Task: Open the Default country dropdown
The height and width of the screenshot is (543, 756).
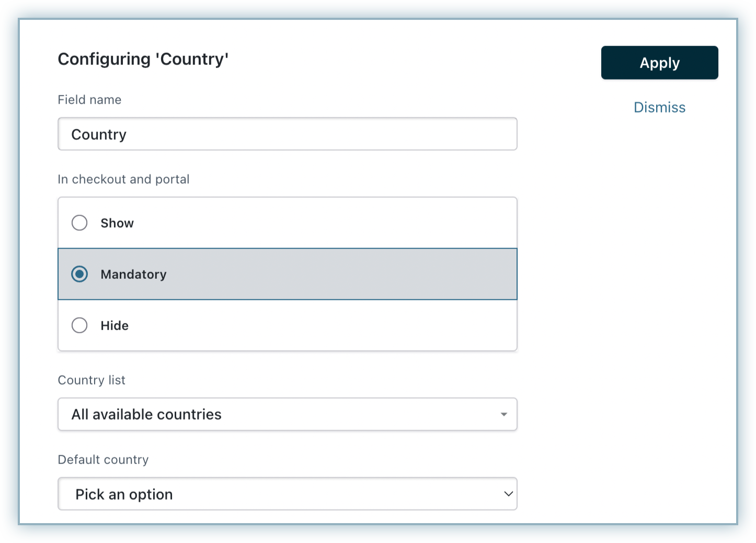Action: [x=287, y=494]
